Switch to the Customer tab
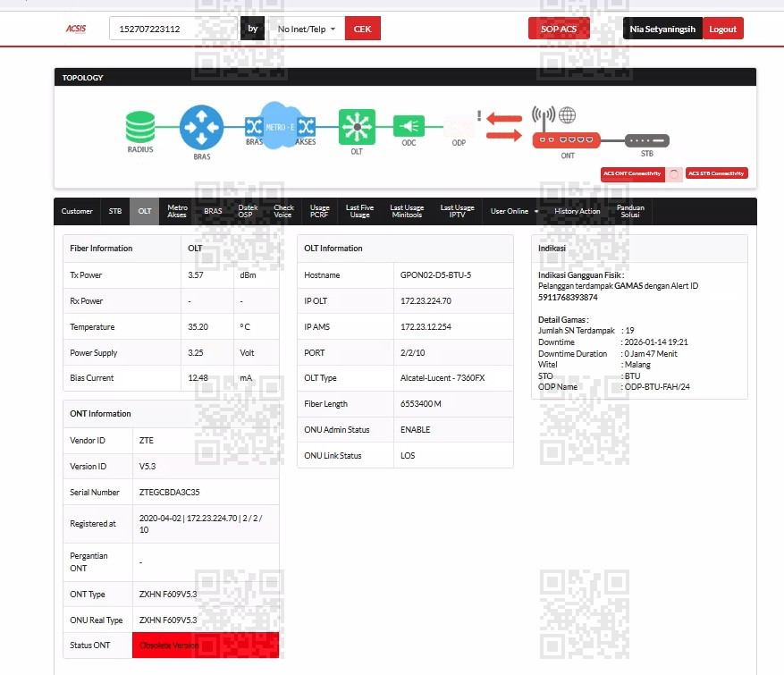The image size is (784, 675). tap(77, 211)
